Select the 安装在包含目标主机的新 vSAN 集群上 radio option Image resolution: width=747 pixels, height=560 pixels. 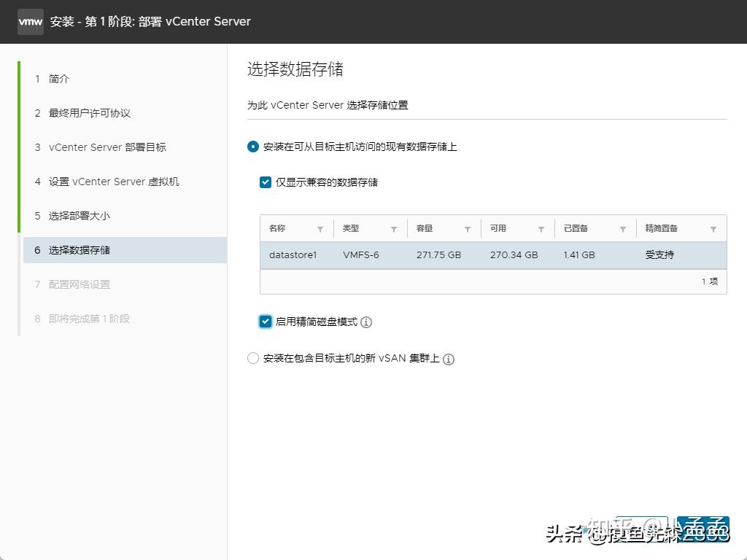(252, 358)
